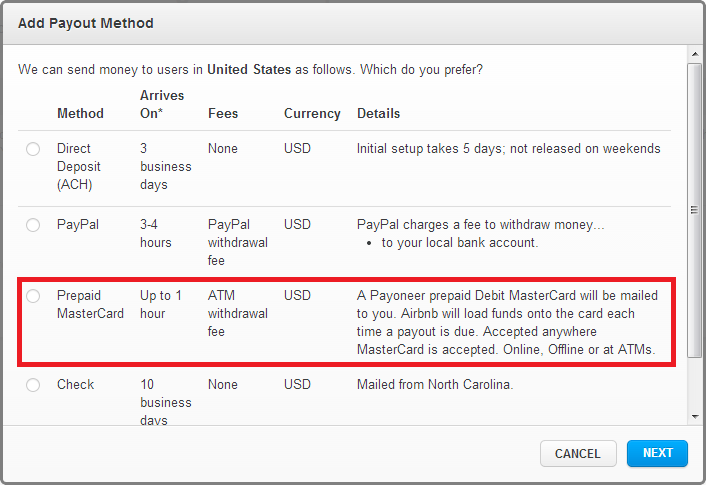
Task: Click the Currency column header
Action: coord(312,113)
